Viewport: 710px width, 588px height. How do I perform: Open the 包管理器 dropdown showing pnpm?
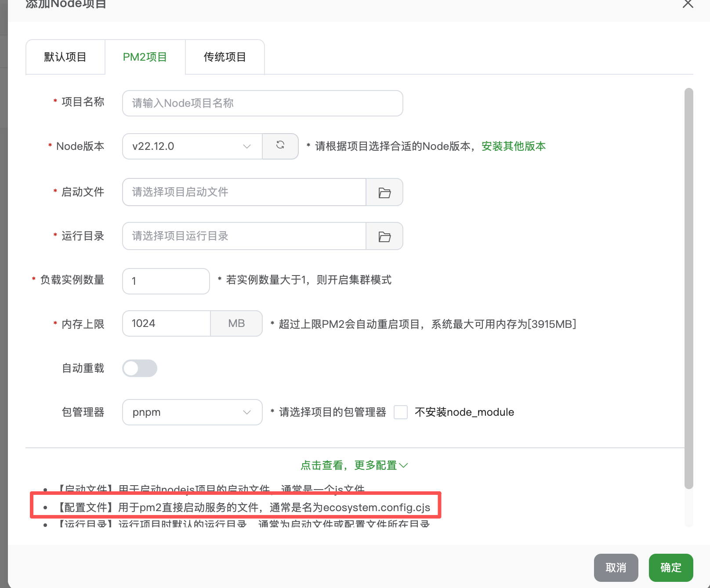click(x=192, y=412)
